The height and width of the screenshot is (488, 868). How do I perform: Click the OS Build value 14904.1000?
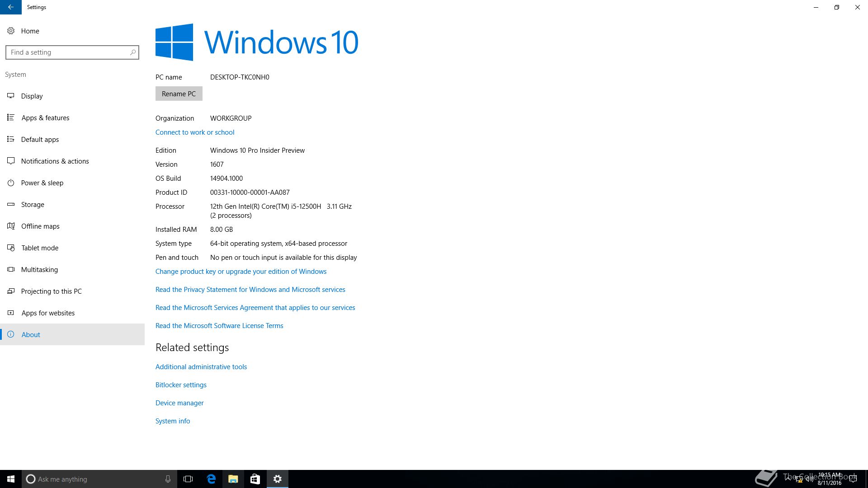(226, 178)
